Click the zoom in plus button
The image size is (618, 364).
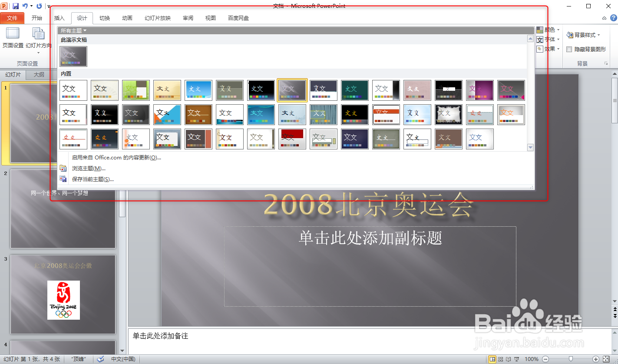coord(596,359)
